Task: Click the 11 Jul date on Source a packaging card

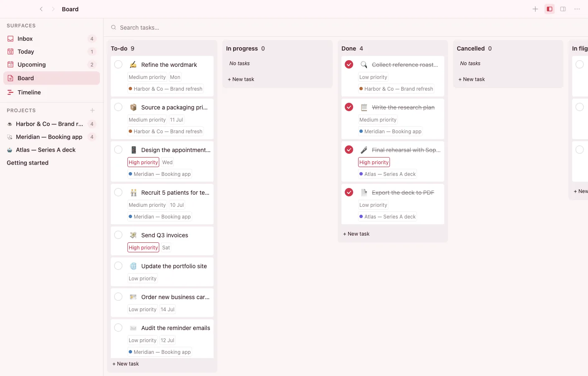Action: (x=176, y=120)
